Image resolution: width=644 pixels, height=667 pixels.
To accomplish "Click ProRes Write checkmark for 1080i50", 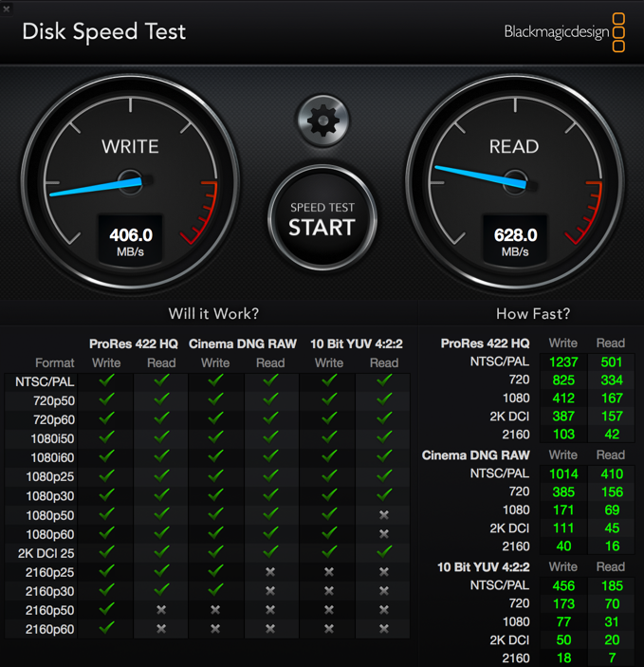I will coord(106,436).
